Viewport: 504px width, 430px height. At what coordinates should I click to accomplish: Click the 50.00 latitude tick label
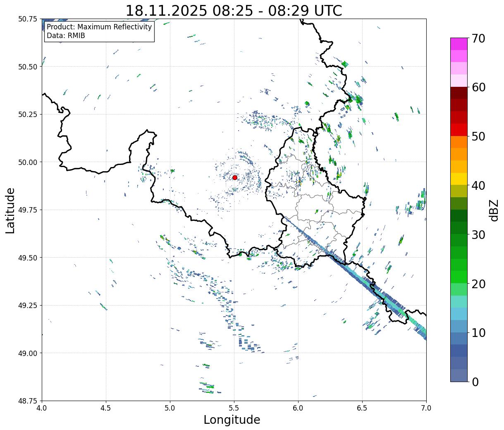pos(28,162)
